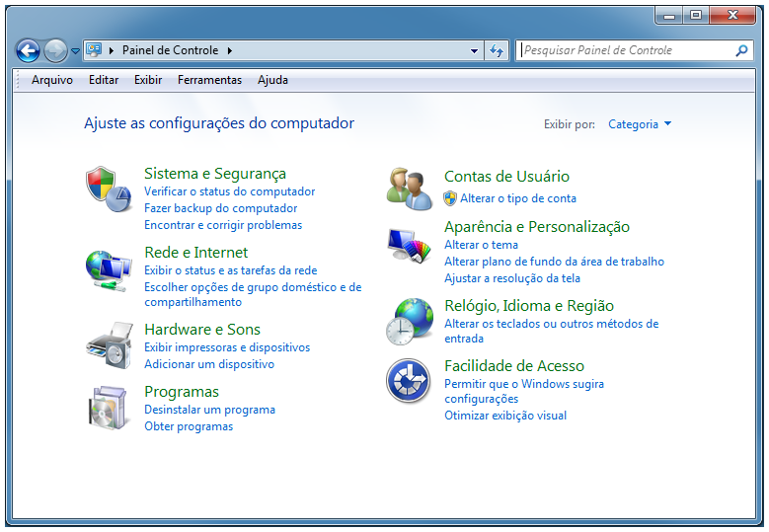Screen dimensions: 769x532
Task: Open Contas de Usuário category
Action: click(x=506, y=176)
